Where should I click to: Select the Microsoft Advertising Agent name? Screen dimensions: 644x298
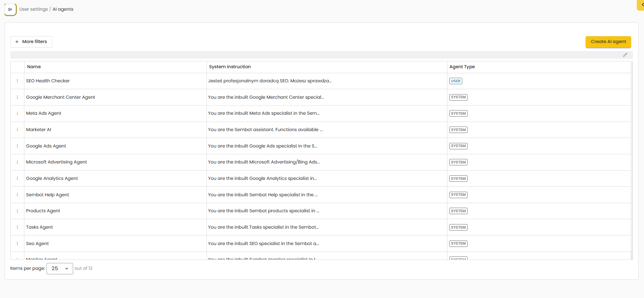(x=56, y=162)
